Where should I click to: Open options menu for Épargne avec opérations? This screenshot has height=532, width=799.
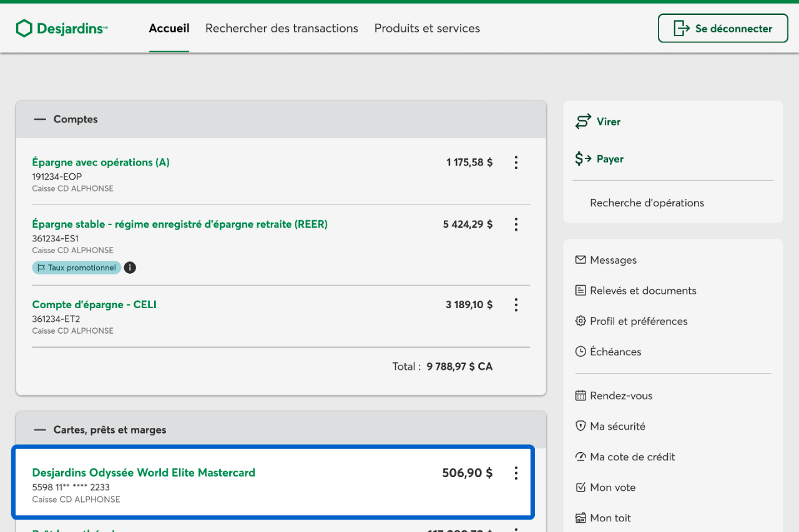point(516,162)
